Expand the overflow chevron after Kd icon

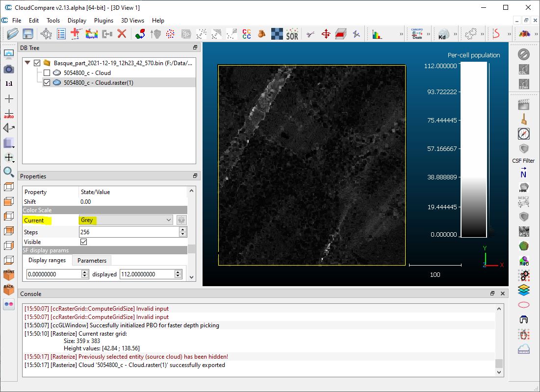456,34
